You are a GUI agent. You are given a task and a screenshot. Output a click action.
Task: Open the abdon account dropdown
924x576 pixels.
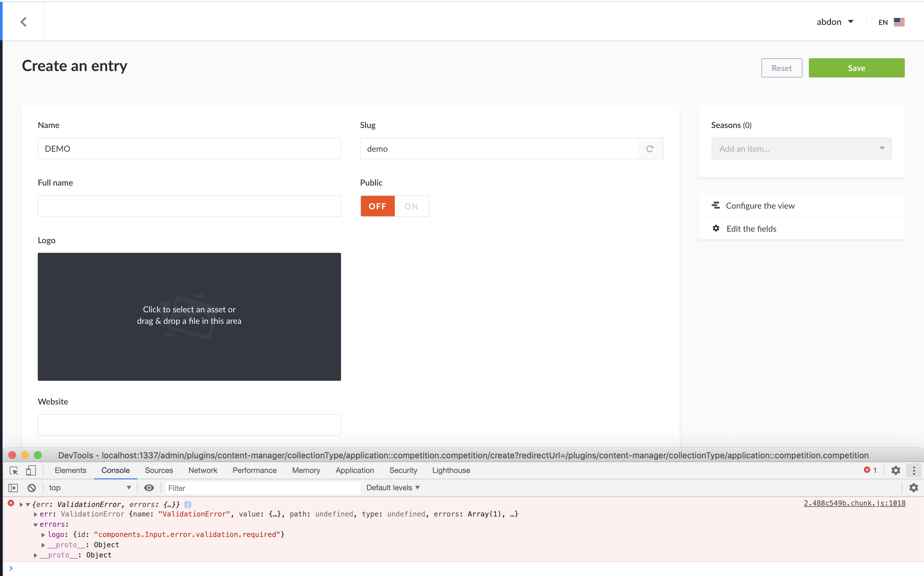tap(835, 22)
